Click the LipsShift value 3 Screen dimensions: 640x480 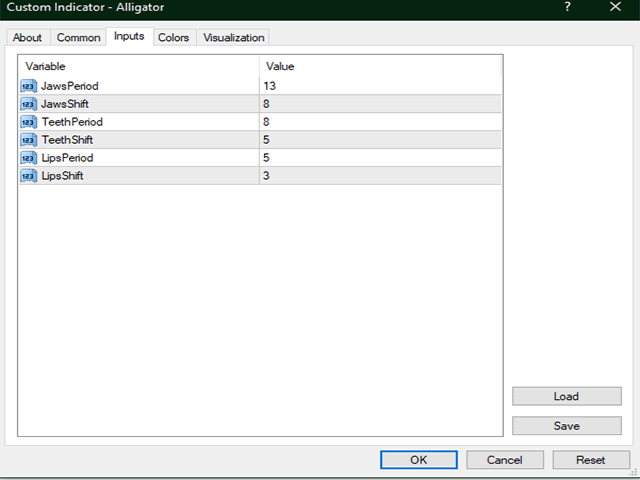tap(266, 176)
